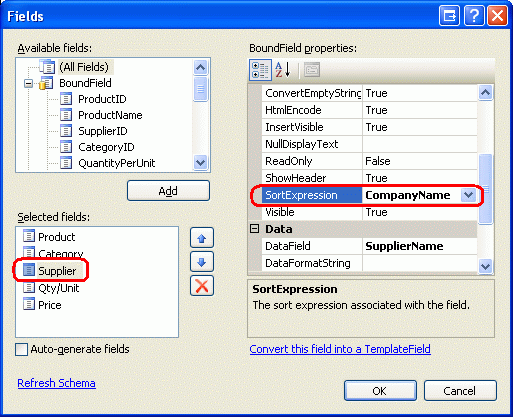Screen dimensions: 513x417
Task: Click the help question mark button in title bar
Action: point(474,15)
